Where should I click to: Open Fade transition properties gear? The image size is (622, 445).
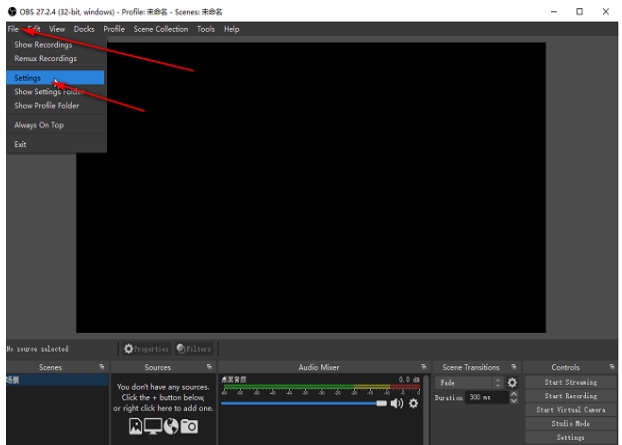pyautogui.click(x=512, y=383)
